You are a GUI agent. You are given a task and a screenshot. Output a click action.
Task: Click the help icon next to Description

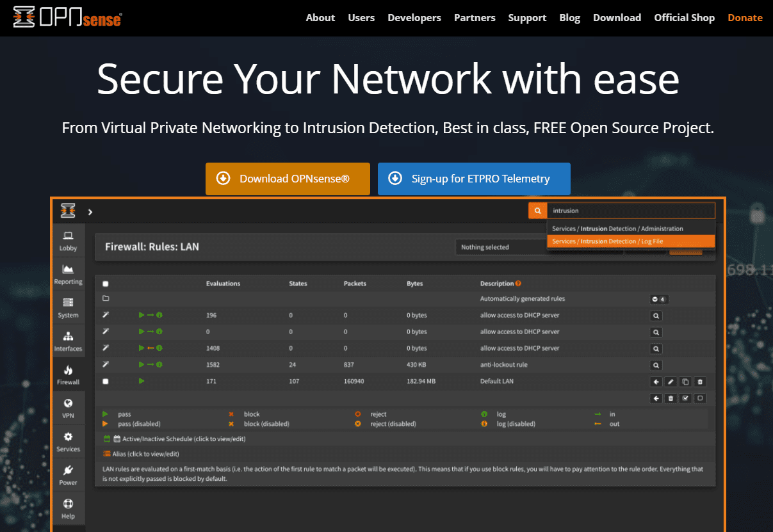coord(518,283)
